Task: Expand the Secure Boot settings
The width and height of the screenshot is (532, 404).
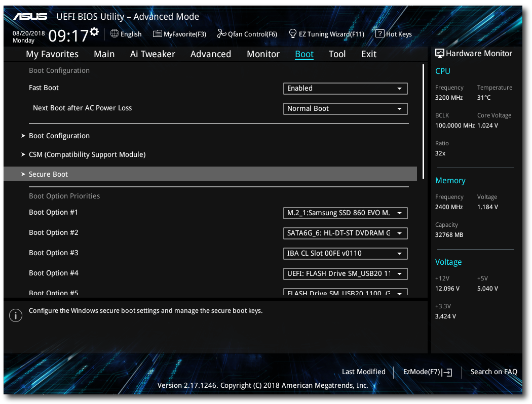Action: pyautogui.click(x=48, y=174)
